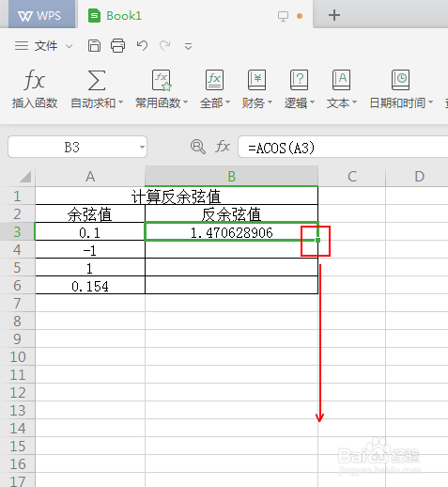Expand the 财务 dropdown arrow
Viewport: 448px width, 487px height.
[270, 102]
